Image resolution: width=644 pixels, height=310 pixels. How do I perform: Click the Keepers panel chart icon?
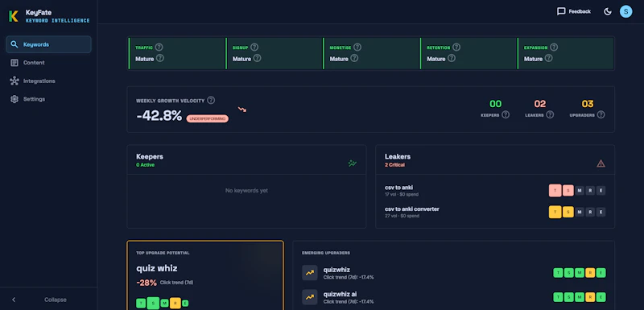[x=353, y=163]
